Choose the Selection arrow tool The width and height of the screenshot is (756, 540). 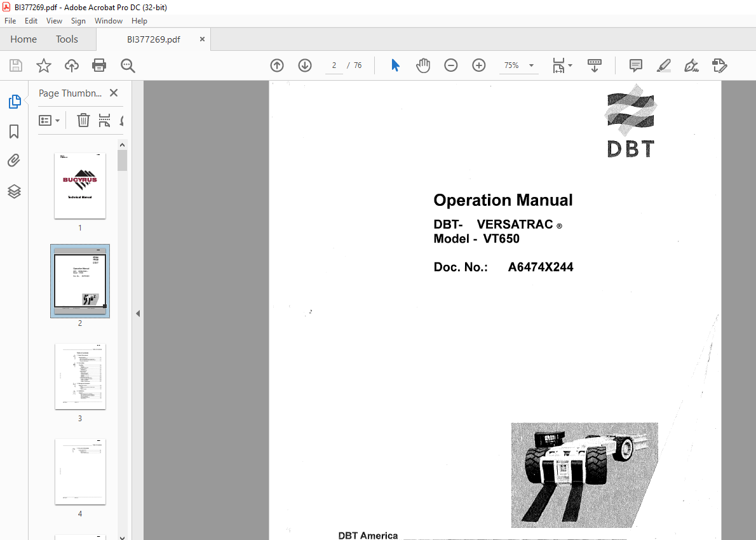[395, 65]
